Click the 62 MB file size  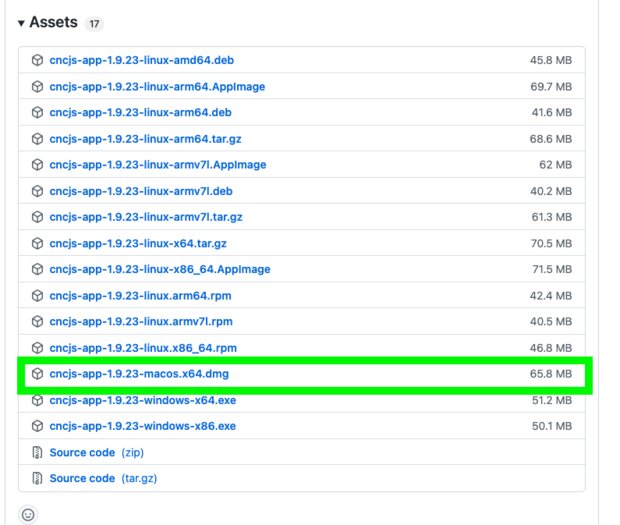[556, 165]
